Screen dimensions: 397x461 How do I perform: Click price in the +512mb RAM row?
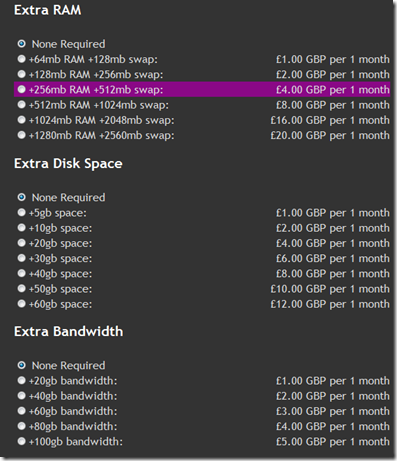[x=333, y=105]
